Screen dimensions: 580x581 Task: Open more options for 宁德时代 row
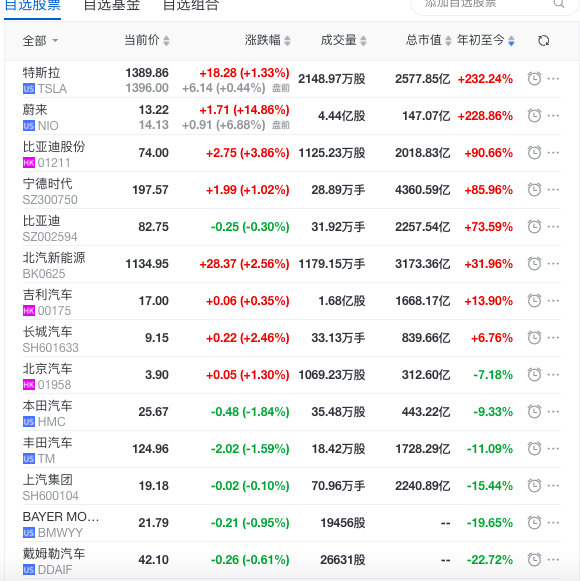[x=553, y=190]
